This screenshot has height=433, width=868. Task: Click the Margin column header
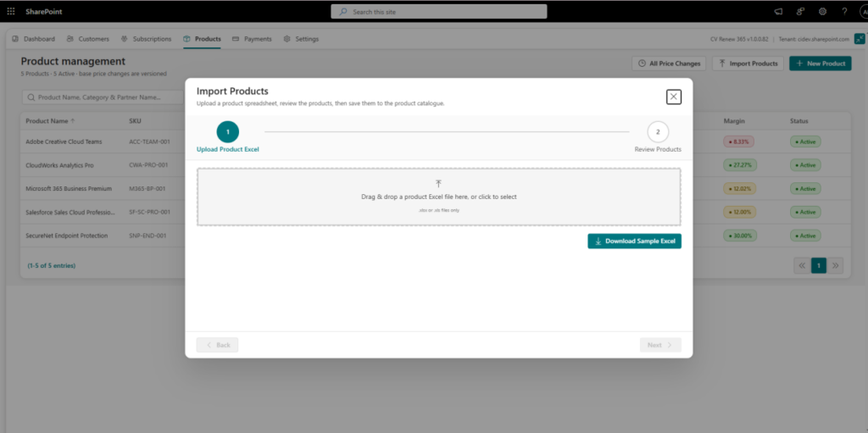[x=734, y=120]
